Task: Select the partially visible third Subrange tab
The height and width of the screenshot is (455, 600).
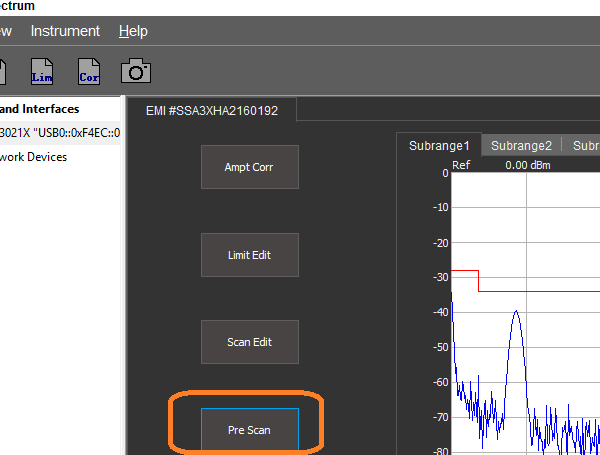Action: coord(584,145)
